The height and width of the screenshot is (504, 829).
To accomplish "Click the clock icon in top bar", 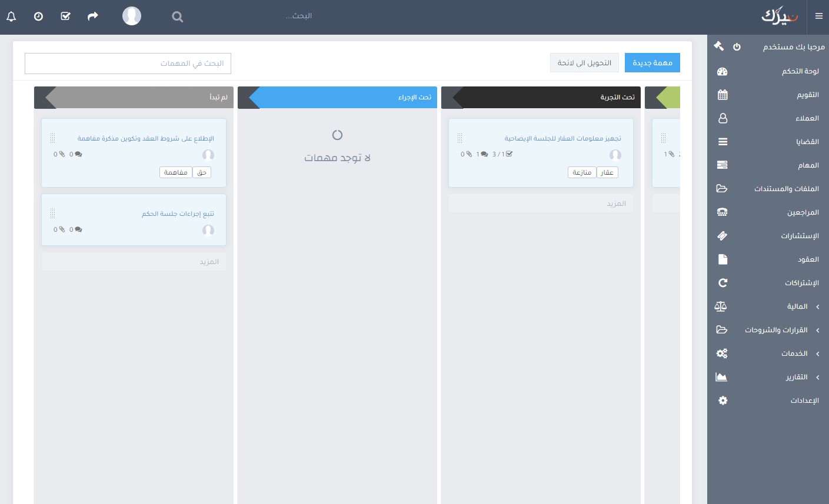I will click(x=38, y=16).
